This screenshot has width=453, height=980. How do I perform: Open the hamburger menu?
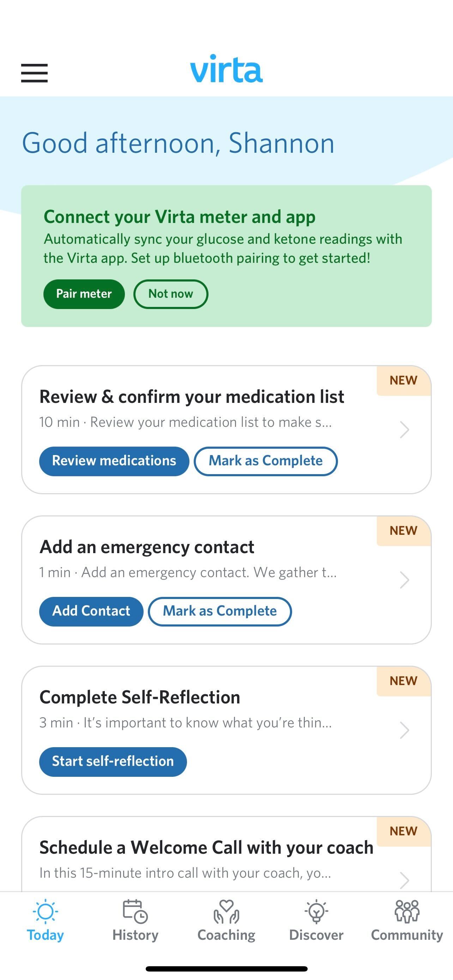tap(34, 73)
